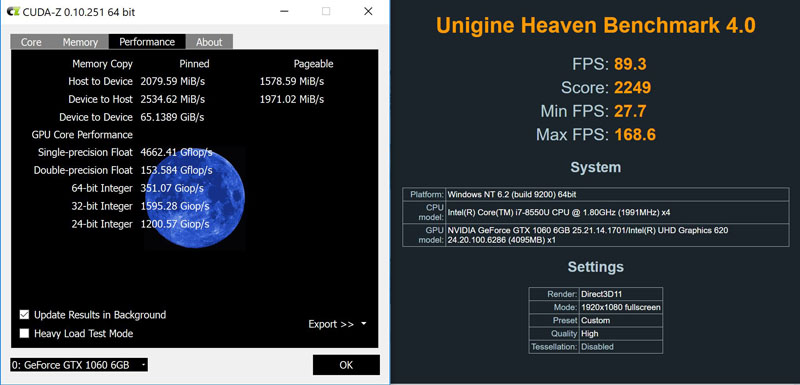Click 32-bit Integer value 1595.28 Giop/s
800x385 pixels.
174,206
